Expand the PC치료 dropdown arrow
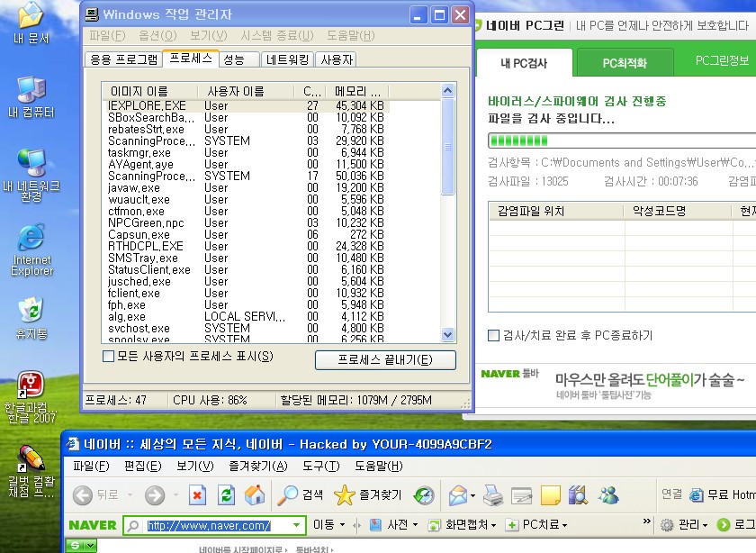756x553 pixels. 564,525
